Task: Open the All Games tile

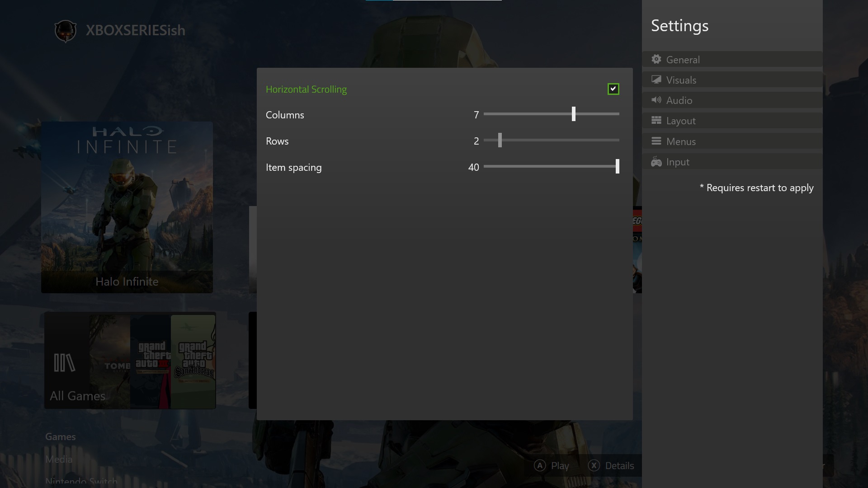Action: (x=130, y=361)
